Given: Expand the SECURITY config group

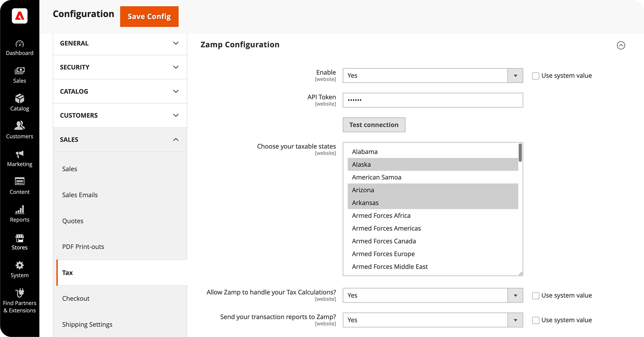Looking at the screenshot, I should pyautogui.click(x=120, y=67).
